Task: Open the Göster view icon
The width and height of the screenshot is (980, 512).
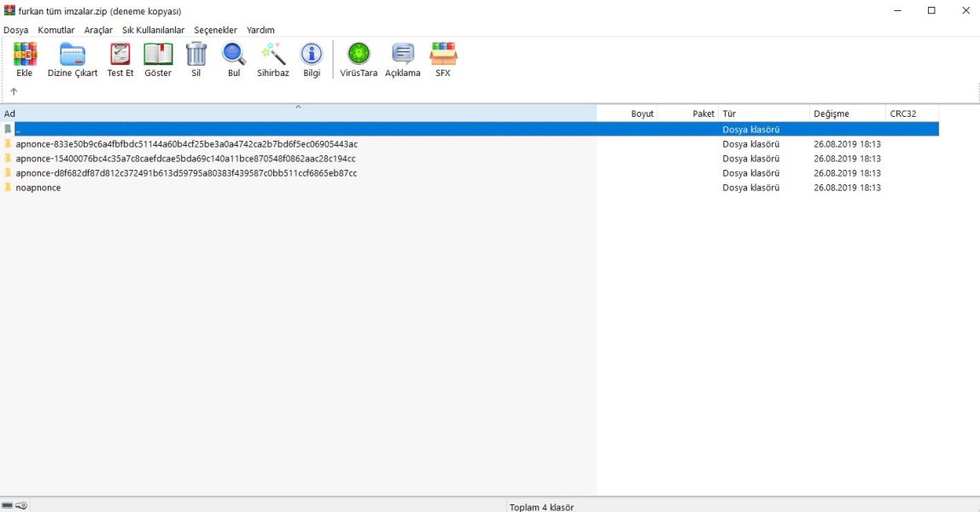Action: [158, 59]
